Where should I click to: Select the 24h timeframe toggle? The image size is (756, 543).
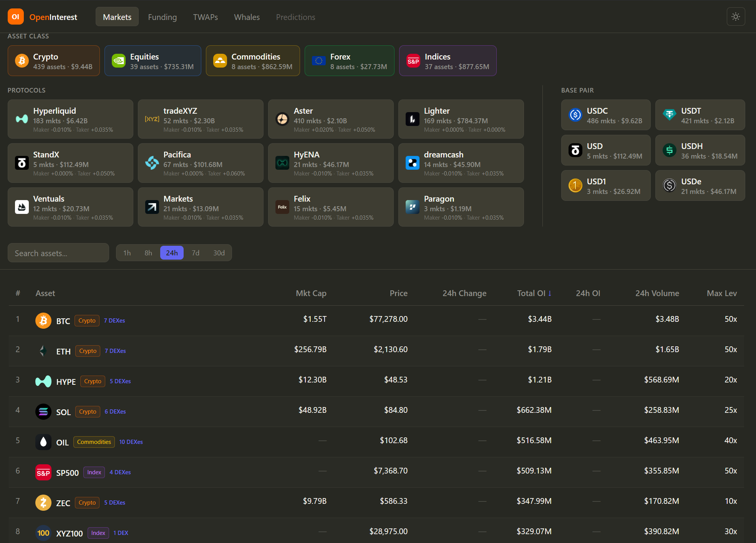tap(172, 253)
